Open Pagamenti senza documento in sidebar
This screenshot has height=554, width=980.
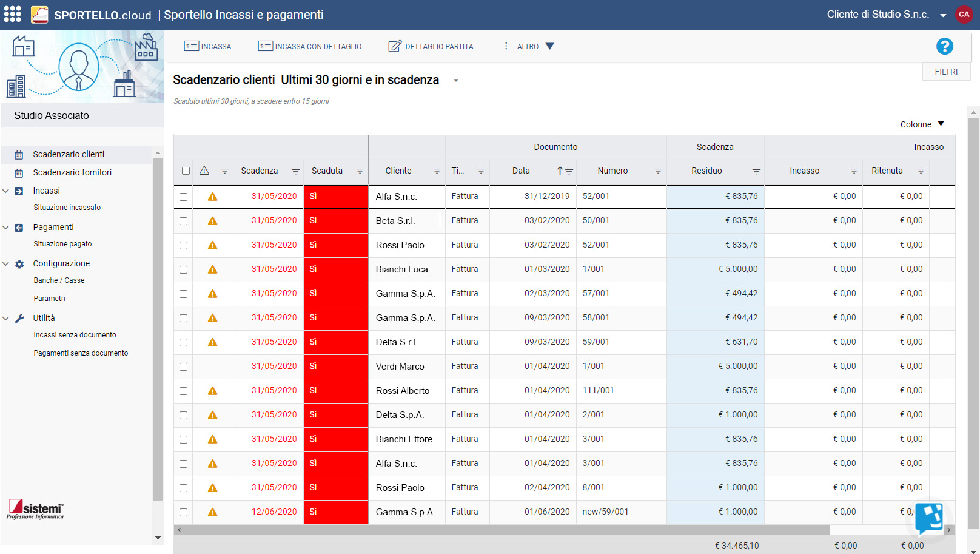coord(81,353)
